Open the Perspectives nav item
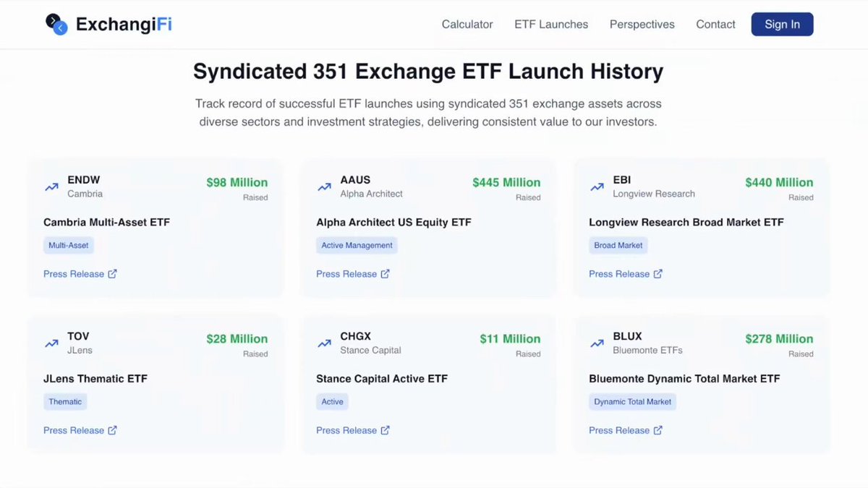 pos(642,25)
